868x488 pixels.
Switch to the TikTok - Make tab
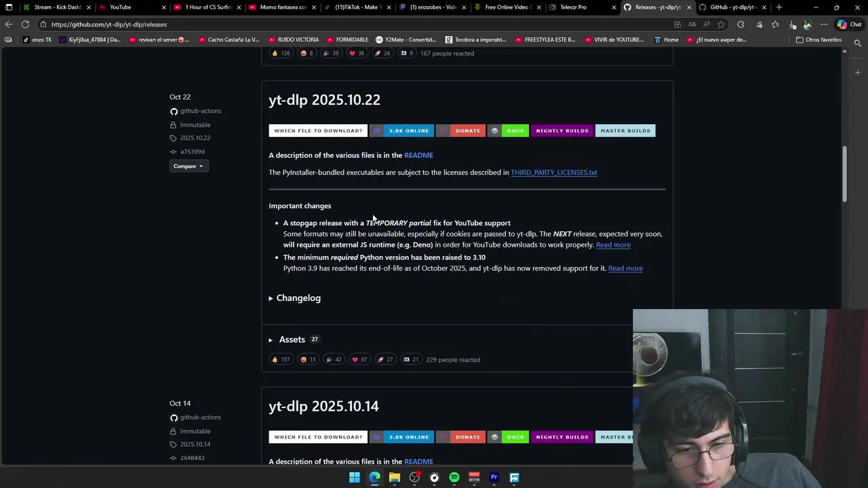click(x=357, y=7)
